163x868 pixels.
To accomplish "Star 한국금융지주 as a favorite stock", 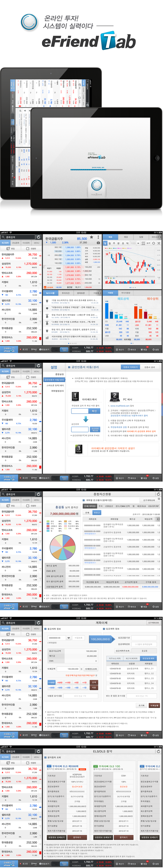I will (92, 237).
